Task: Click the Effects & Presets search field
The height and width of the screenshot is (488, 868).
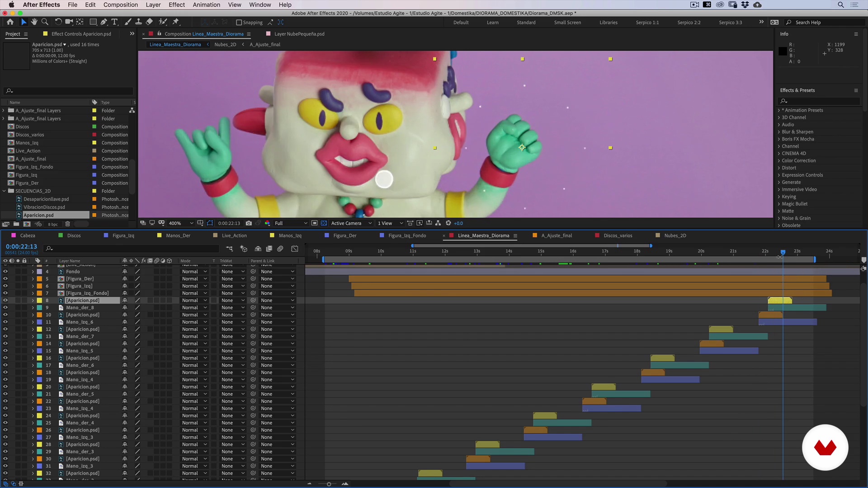Action: tap(819, 101)
